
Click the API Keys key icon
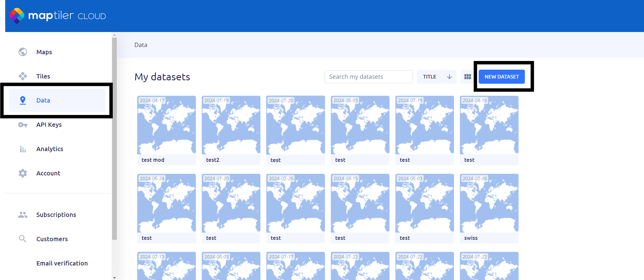[x=23, y=125]
